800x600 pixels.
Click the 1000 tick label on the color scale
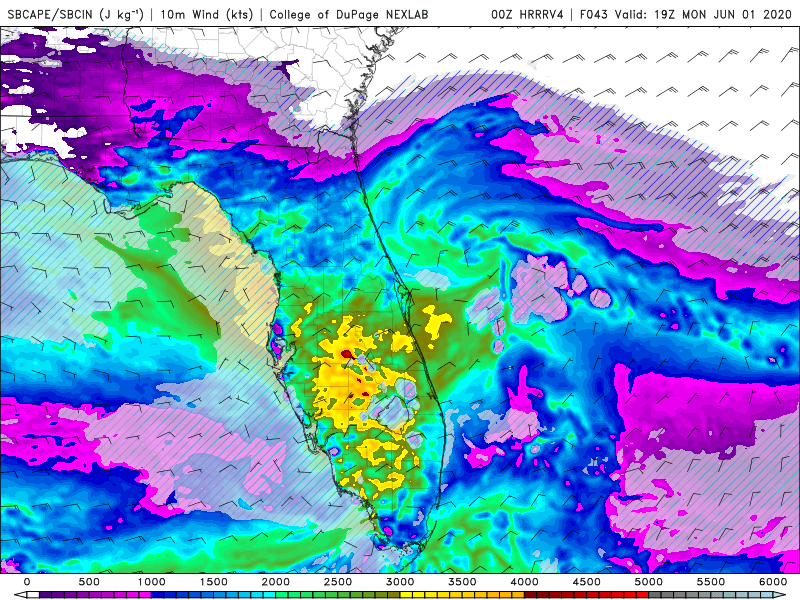[151, 582]
